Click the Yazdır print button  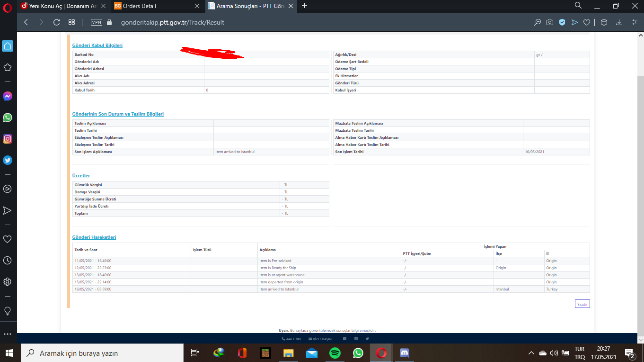[582, 304]
